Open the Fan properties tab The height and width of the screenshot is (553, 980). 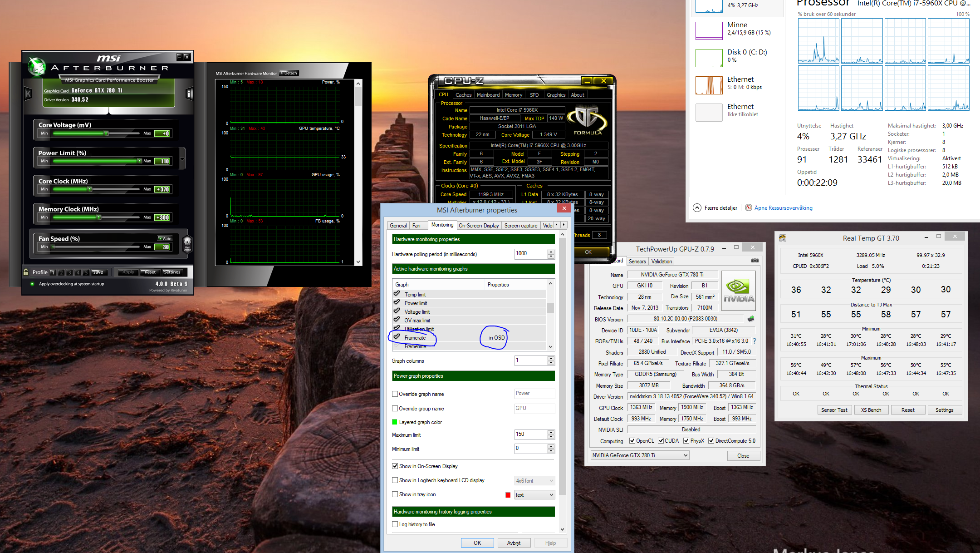click(x=416, y=225)
